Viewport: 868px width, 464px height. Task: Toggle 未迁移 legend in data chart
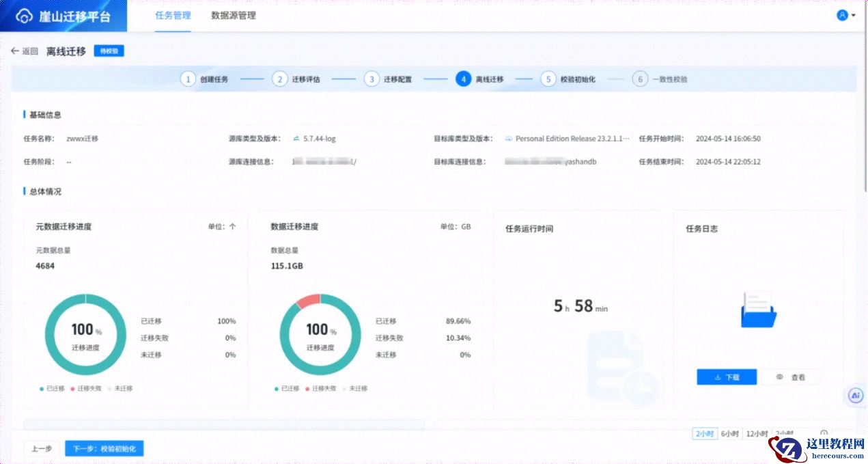click(x=354, y=388)
